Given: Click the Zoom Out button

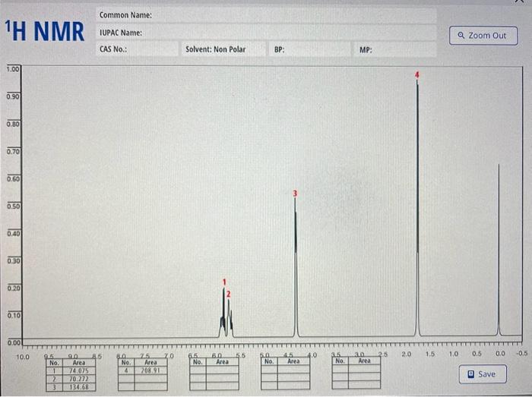Looking at the screenshot, I should 483,36.
